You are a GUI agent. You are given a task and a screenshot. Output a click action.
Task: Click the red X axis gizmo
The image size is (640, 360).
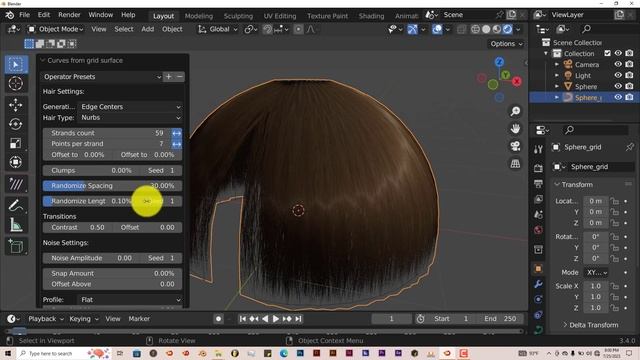(x=517, y=81)
